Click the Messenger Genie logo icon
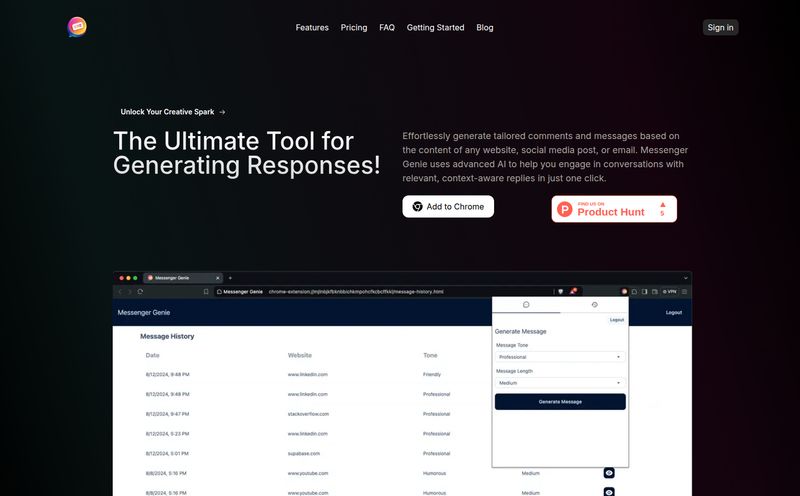Image resolution: width=800 pixels, height=496 pixels. 77,27
